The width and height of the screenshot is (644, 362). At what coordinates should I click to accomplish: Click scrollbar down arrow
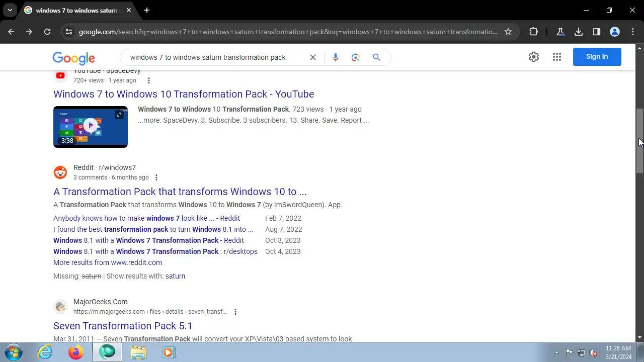coord(639,337)
